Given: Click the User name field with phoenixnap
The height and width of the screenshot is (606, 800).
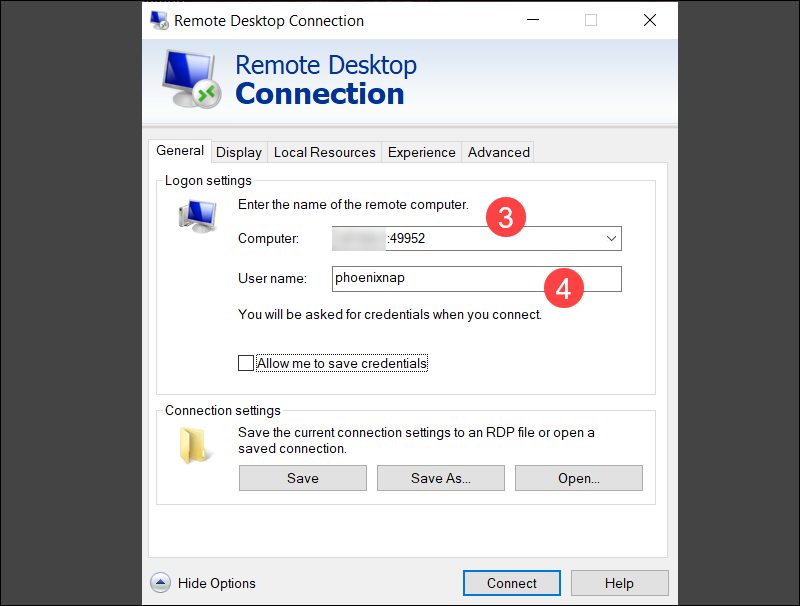Looking at the screenshot, I should (477, 279).
